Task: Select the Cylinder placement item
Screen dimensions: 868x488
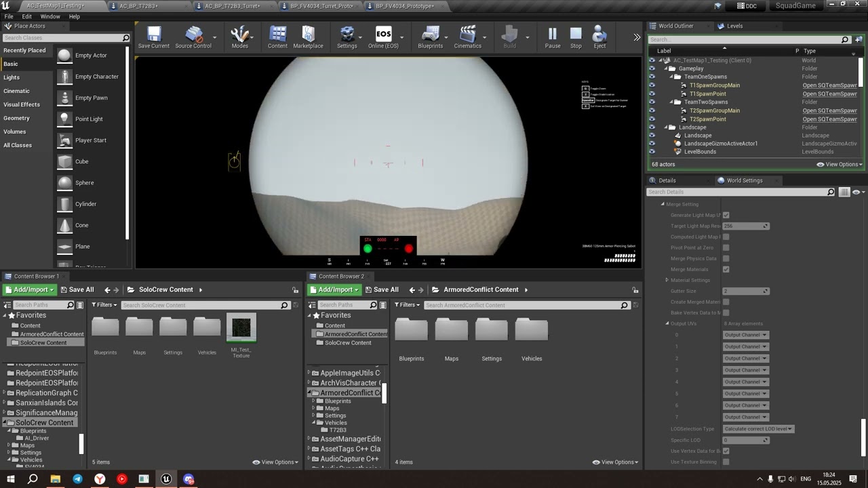Action: [90, 204]
